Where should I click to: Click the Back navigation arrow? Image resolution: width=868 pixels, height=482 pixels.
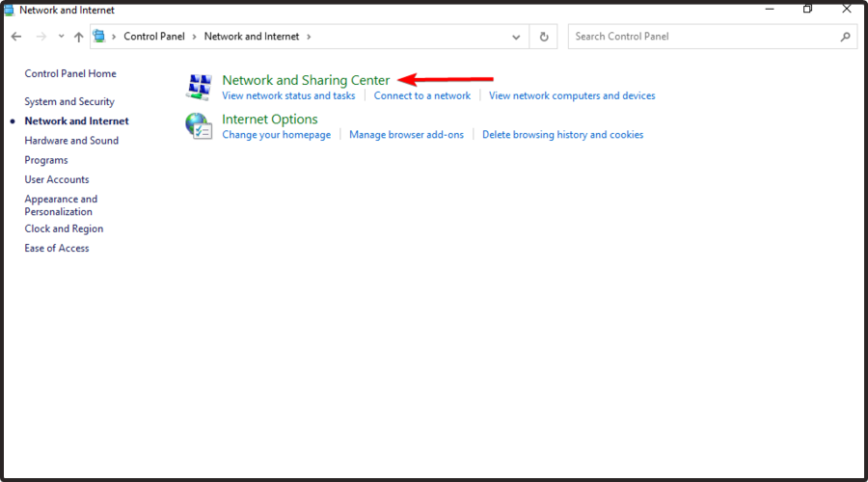click(x=16, y=37)
